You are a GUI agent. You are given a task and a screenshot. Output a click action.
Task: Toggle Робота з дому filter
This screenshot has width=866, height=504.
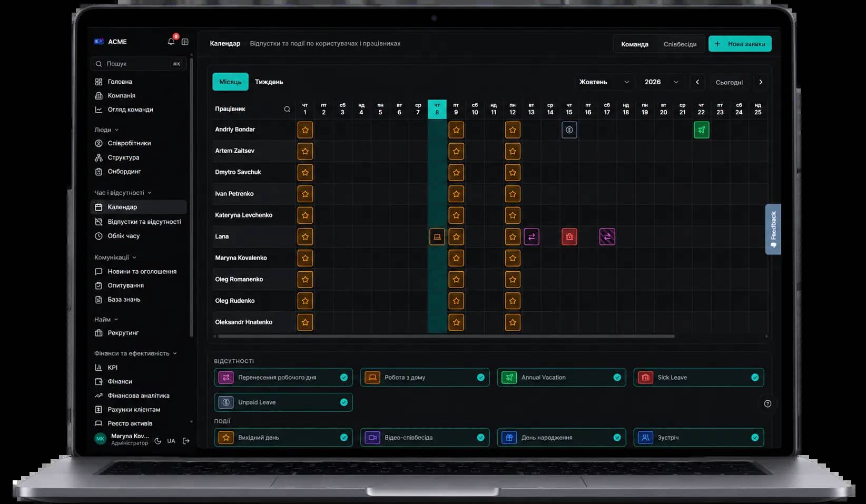(x=425, y=377)
